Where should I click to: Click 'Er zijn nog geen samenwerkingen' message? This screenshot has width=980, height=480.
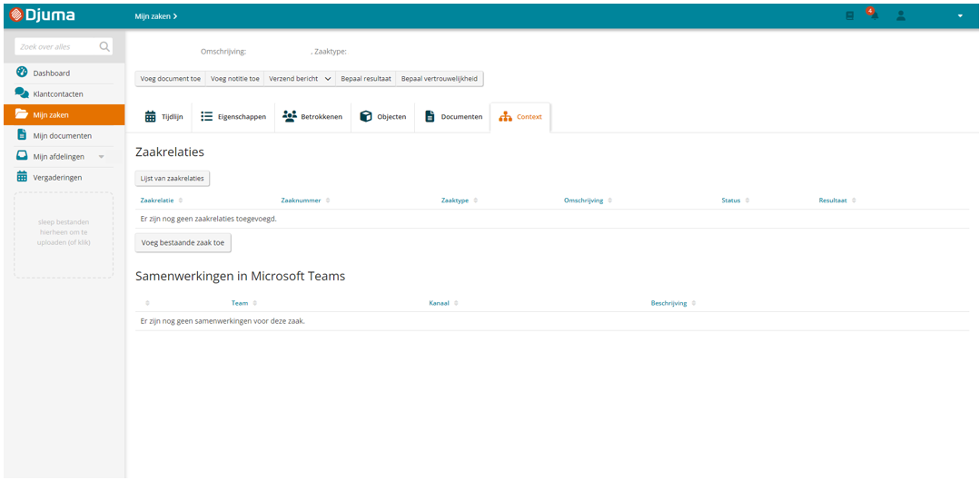[x=223, y=321]
